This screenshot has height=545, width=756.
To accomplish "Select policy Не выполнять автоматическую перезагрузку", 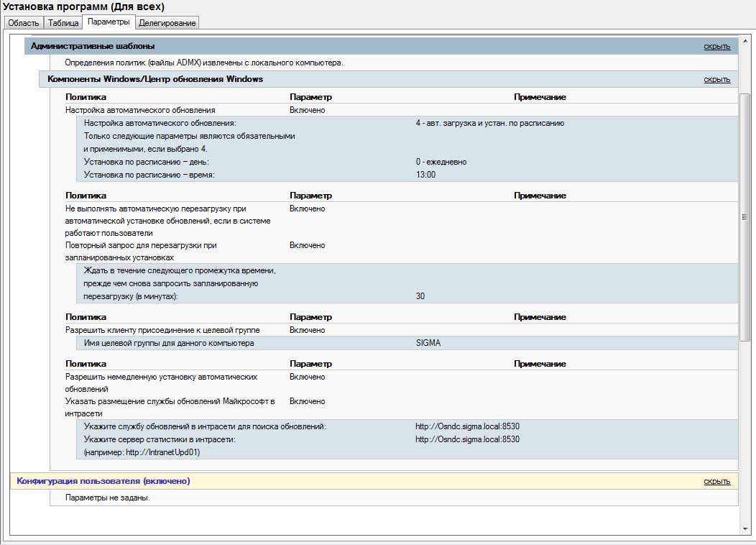I will 167,221.
